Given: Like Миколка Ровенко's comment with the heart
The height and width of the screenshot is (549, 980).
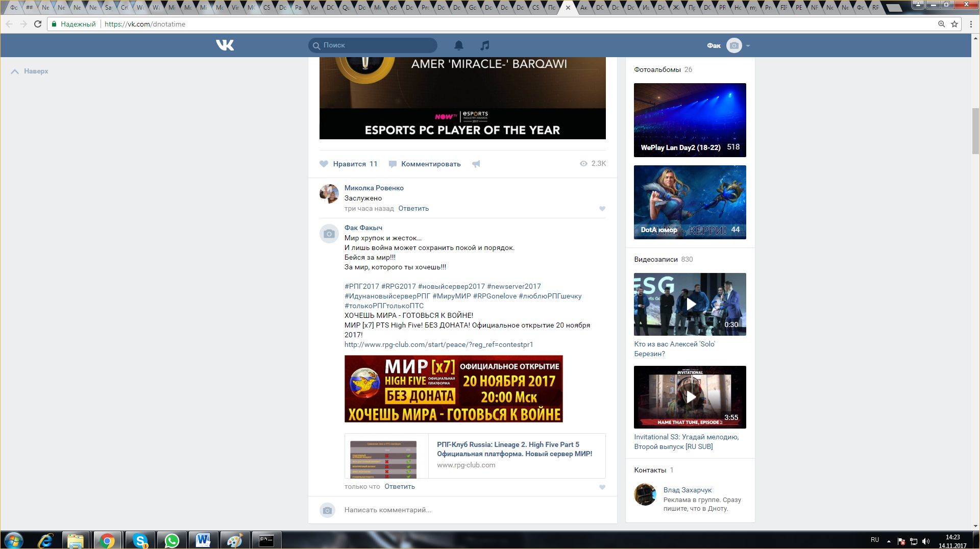Looking at the screenshot, I should coord(602,208).
